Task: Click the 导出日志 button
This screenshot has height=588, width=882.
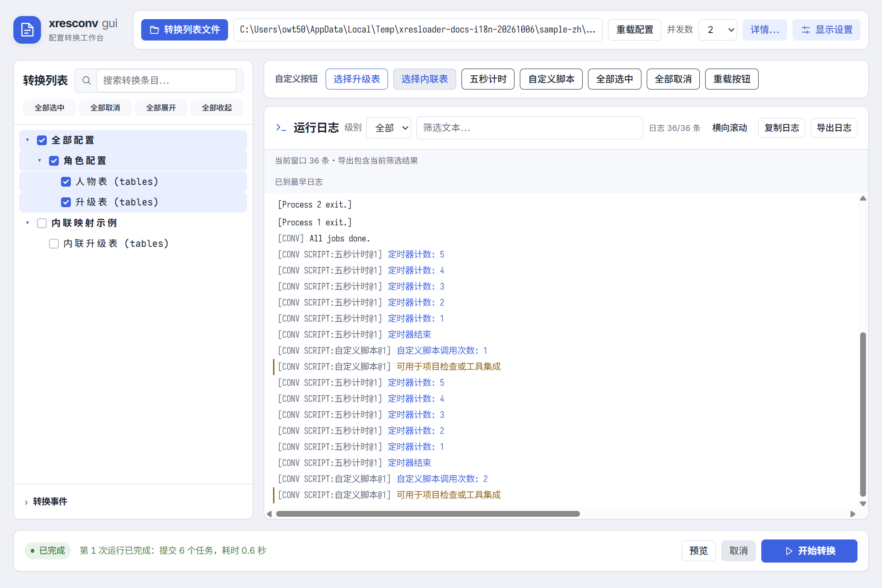Action: tap(834, 128)
